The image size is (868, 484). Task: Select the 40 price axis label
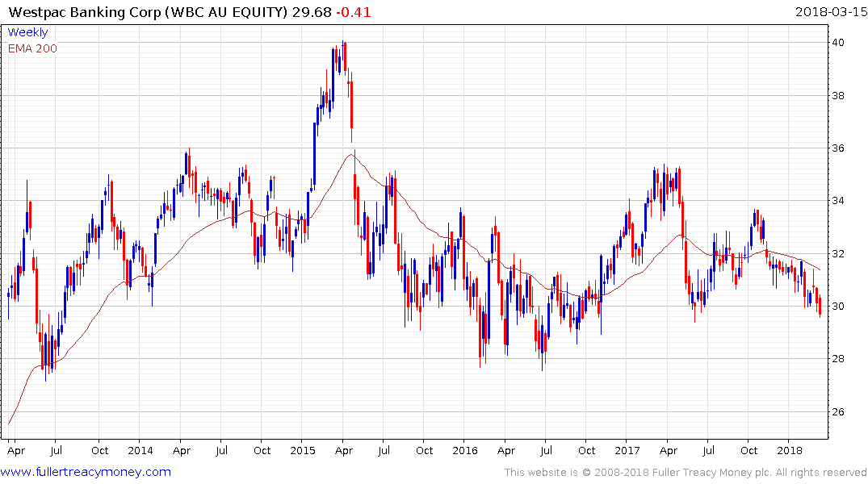[x=838, y=43]
